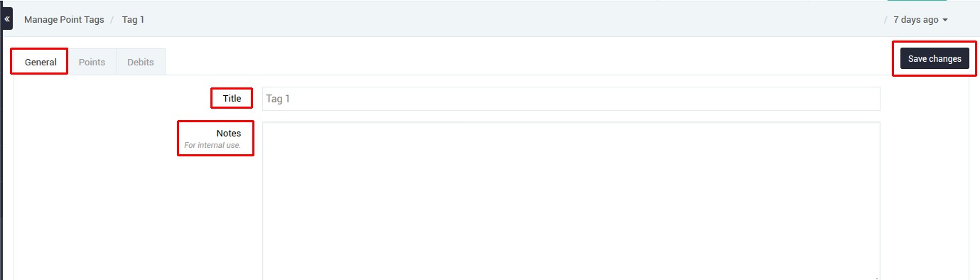
Task: Switch to the General tab
Action: 41,62
